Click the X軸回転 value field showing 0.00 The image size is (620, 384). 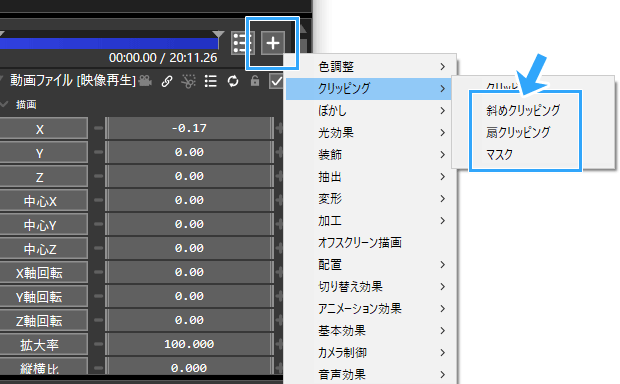click(x=189, y=272)
